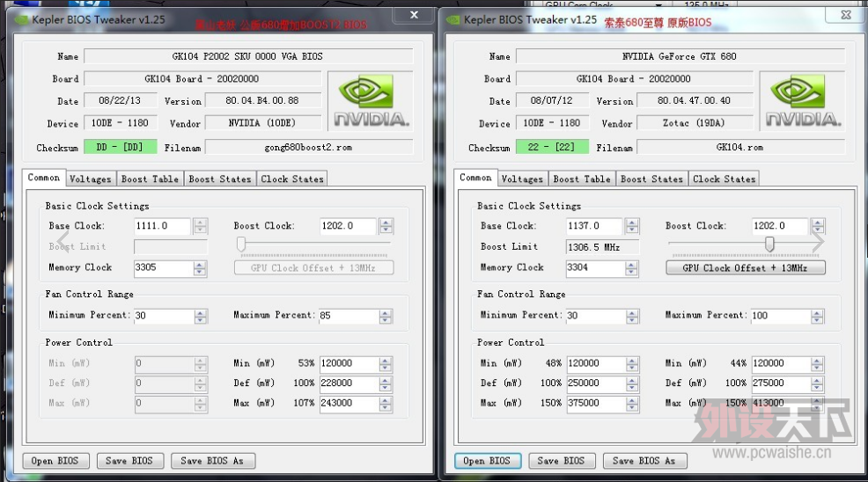This screenshot has width=868, height=482.
Task: Adjust Max (mW) 243000 spinner
Action: (x=386, y=404)
